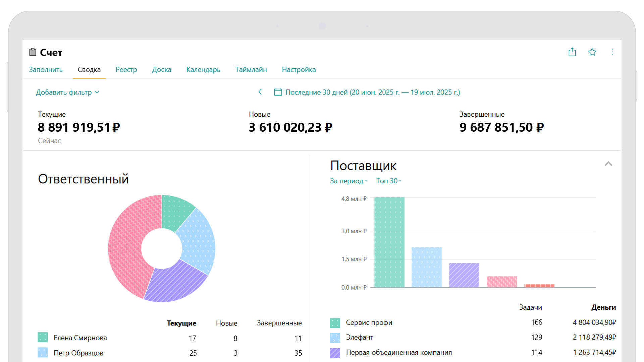Select the Таймлайн tab
Viewport: 644px width, 362px height.
click(x=251, y=70)
